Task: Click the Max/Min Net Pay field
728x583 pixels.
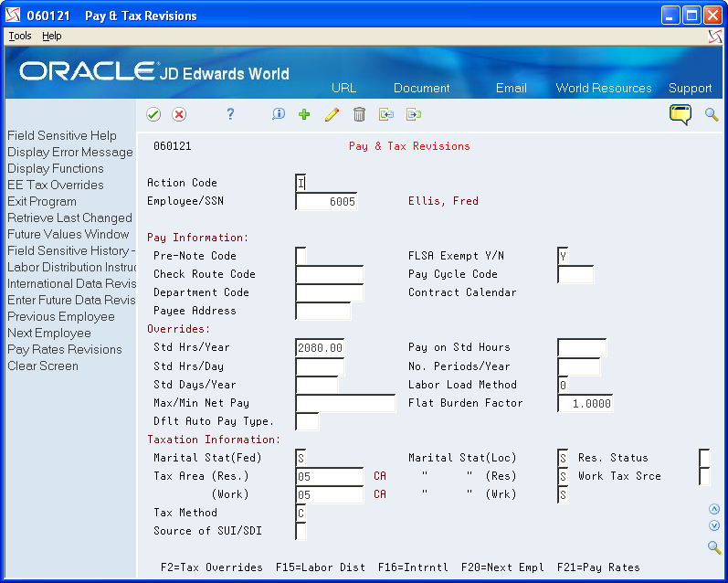Action: click(x=345, y=403)
